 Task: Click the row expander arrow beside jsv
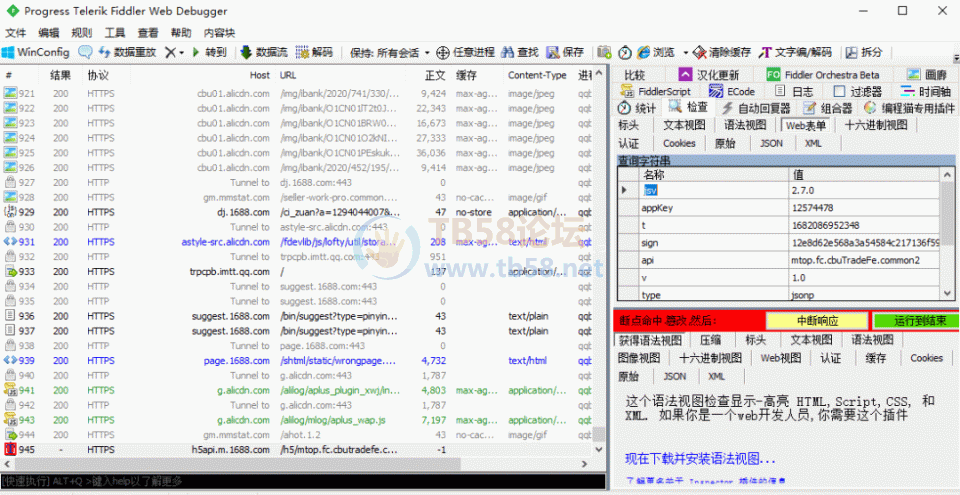coord(624,191)
